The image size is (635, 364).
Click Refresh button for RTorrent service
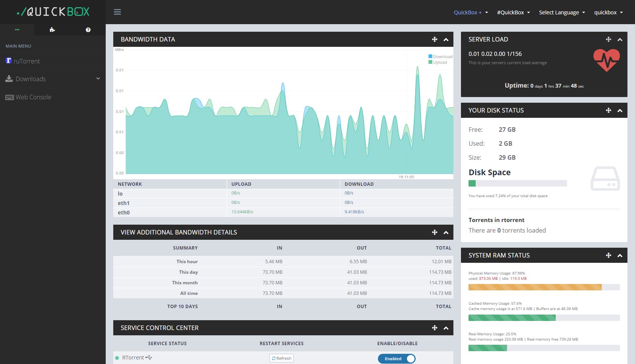(x=282, y=358)
